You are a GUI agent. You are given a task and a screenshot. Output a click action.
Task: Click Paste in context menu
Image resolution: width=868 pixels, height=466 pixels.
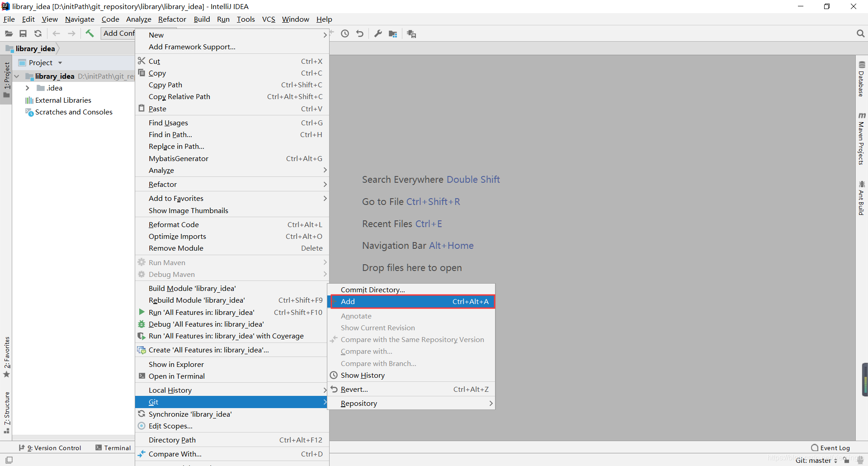(x=232, y=109)
